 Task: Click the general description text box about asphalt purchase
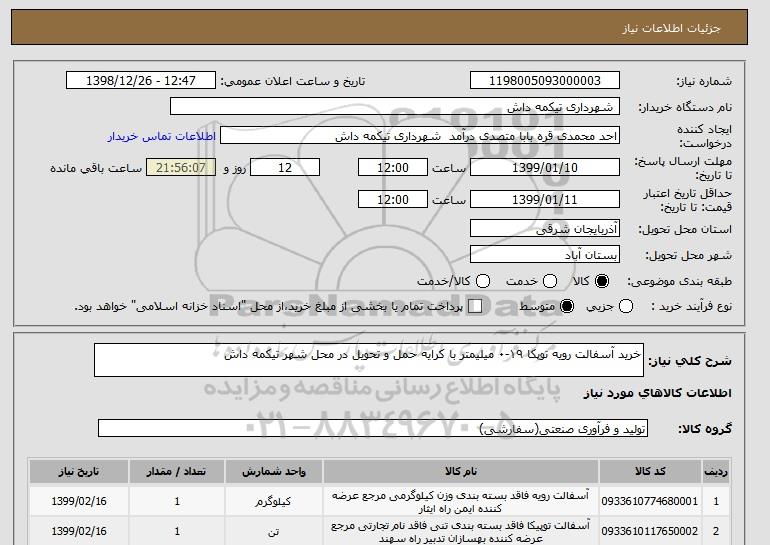369,360
